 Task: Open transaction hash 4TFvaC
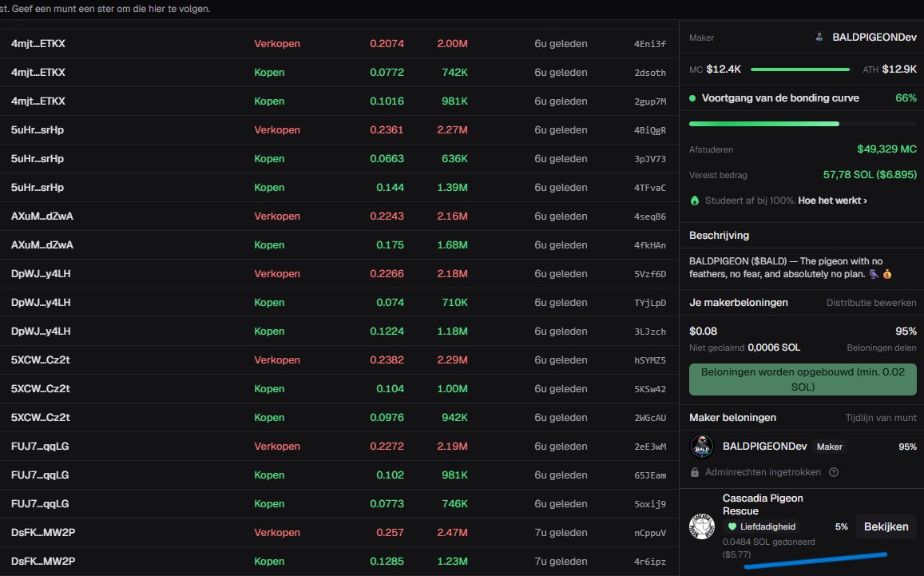click(650, 188)
